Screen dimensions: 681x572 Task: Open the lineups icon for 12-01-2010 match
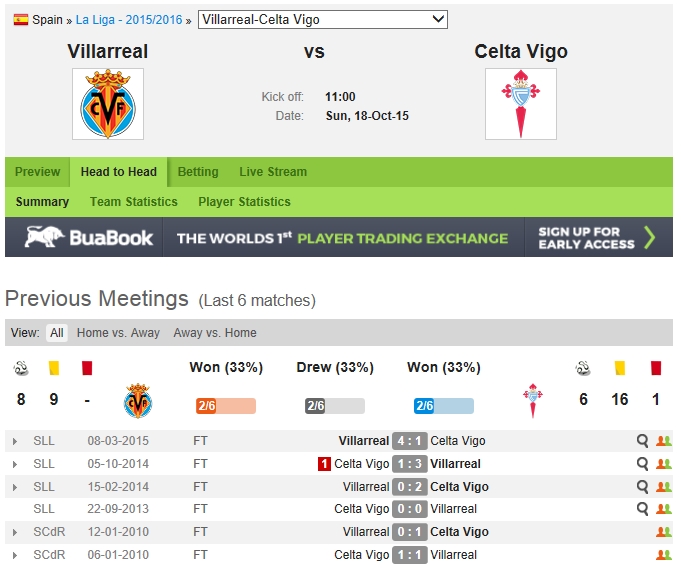pyautogui.click(x=664, y=532)
